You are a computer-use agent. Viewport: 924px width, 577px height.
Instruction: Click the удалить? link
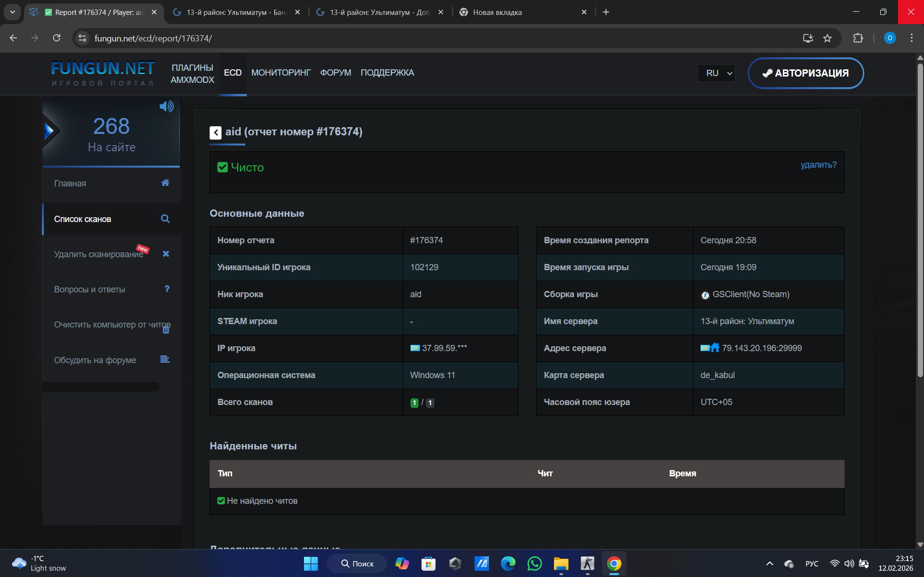pos(818,165)
